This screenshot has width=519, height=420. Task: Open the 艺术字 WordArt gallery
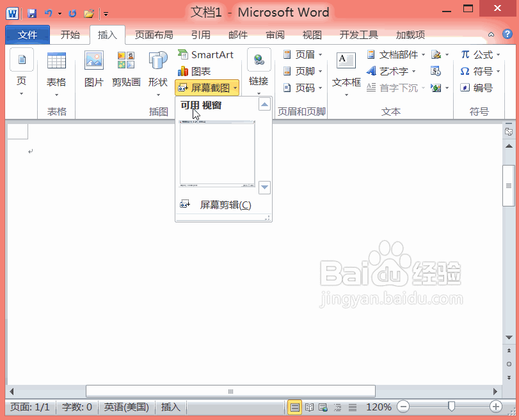(390, 71)
